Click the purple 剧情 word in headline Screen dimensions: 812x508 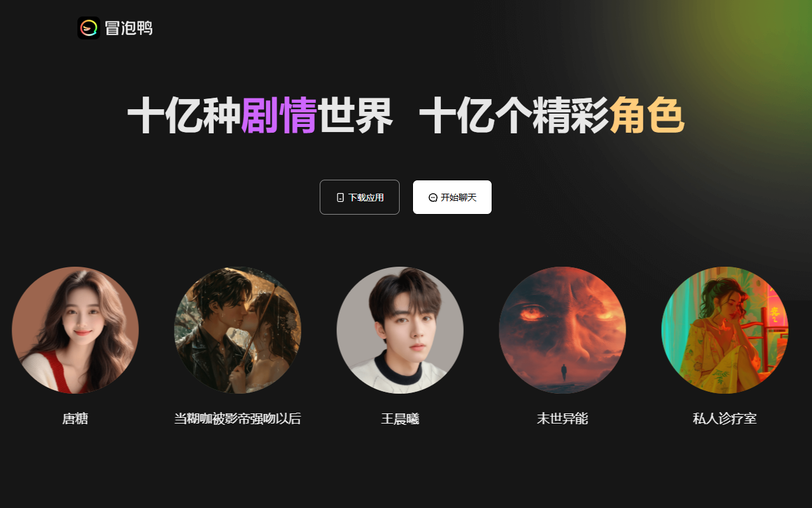tap(279, 116)
